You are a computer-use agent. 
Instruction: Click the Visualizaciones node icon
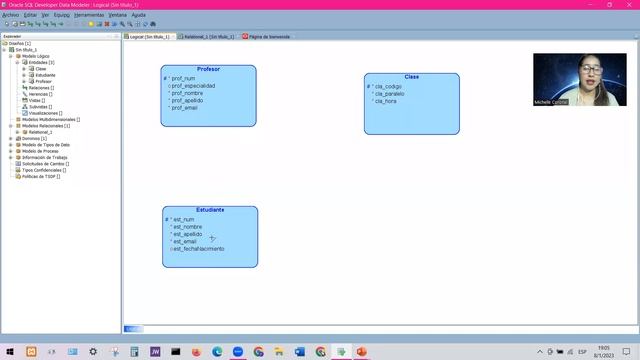coord(25,113)
